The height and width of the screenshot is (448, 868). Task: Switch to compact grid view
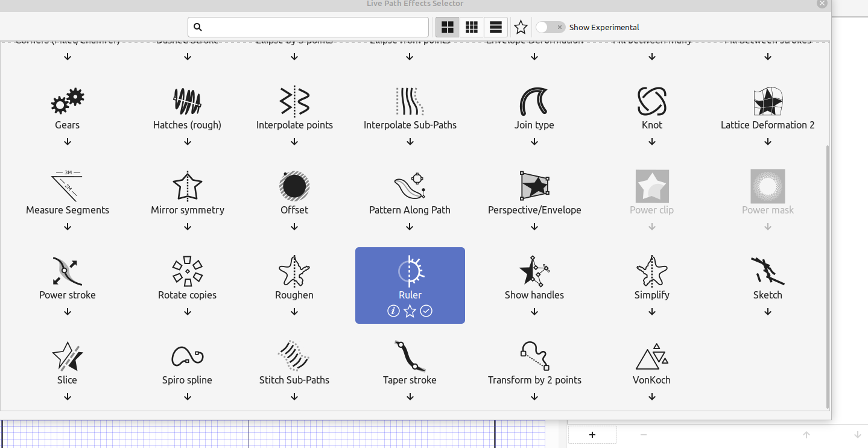tap(472, 27)
